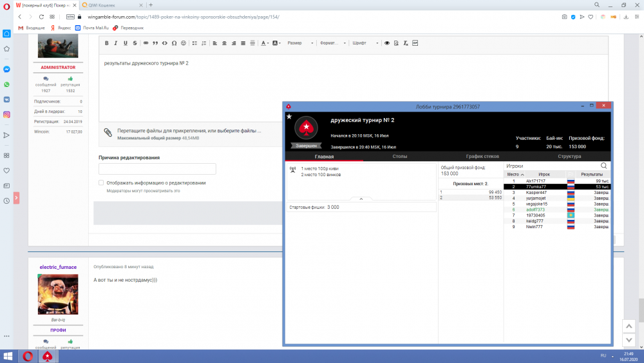Click the Причина редактирования input field
Screen dimensions: 644x363
[x=156, y=169]
